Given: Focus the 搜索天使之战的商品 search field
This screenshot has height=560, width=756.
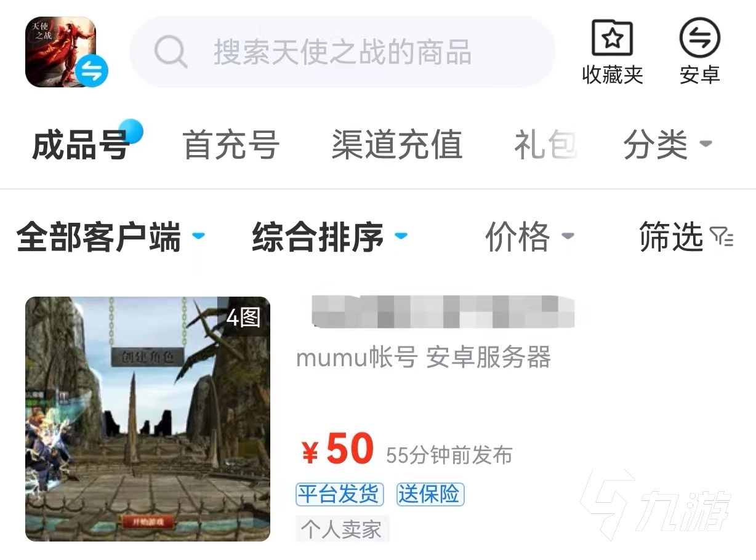Looking at the screenshot, I should (x=342, y=52).
